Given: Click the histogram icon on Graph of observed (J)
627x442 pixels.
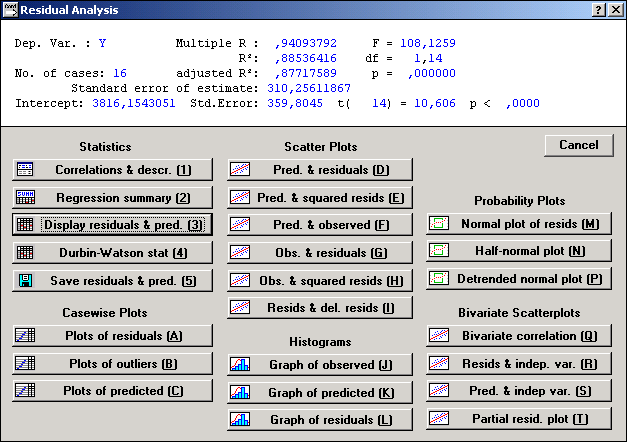Looking at the screenshot, I should pos(240,364).
